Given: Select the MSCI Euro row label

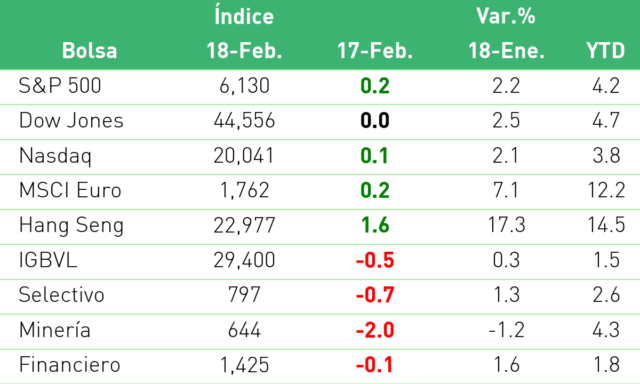Looking at the screenshot, I should 70,191.
